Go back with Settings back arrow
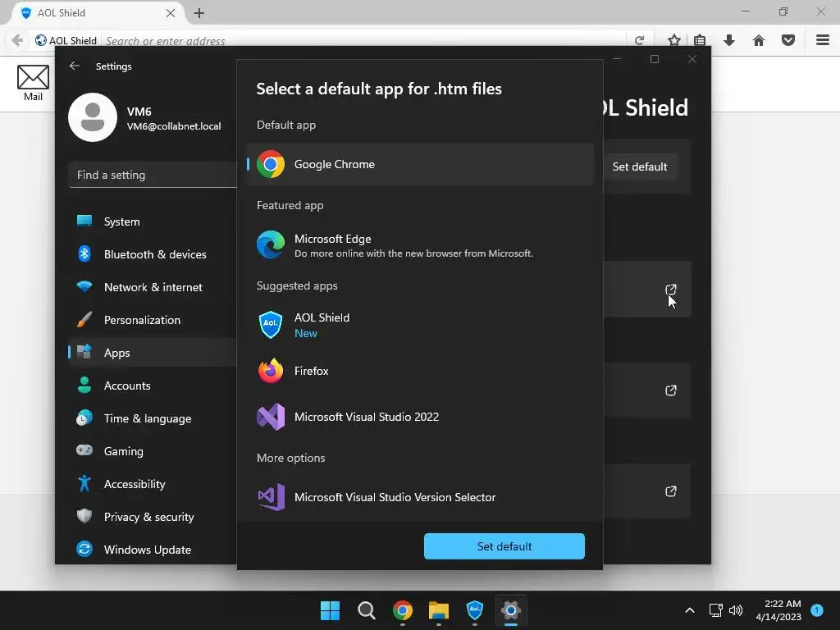The height and width of the screenshot is (630, 840). pos(75,66)
